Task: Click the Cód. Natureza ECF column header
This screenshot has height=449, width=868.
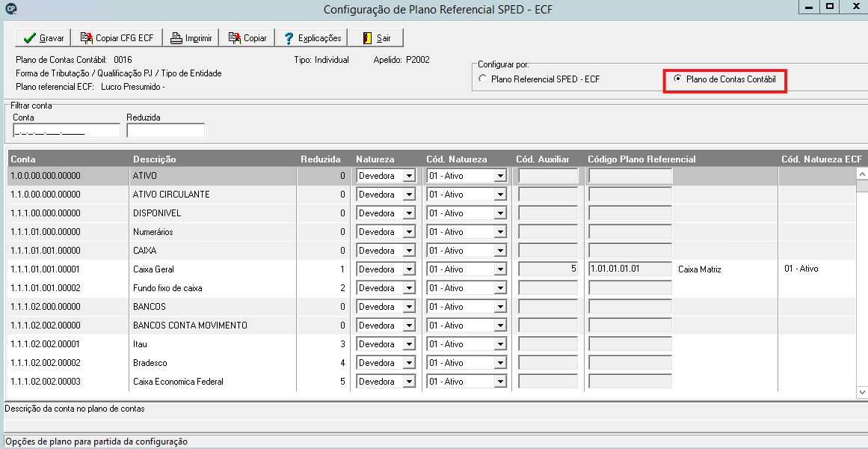Action: coord(822,159)
